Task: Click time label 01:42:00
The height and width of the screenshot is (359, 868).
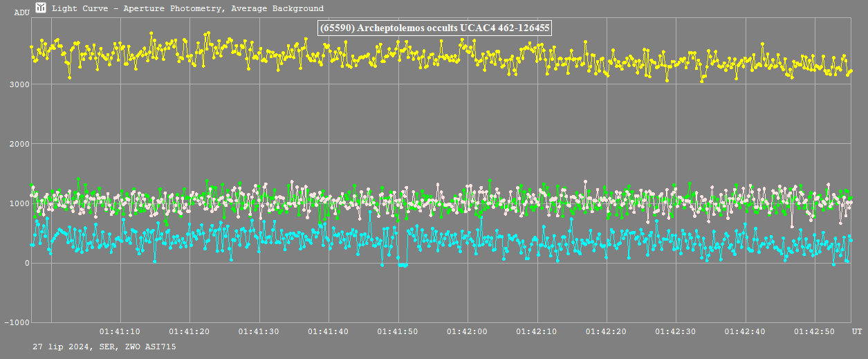Action: (468, 332)
